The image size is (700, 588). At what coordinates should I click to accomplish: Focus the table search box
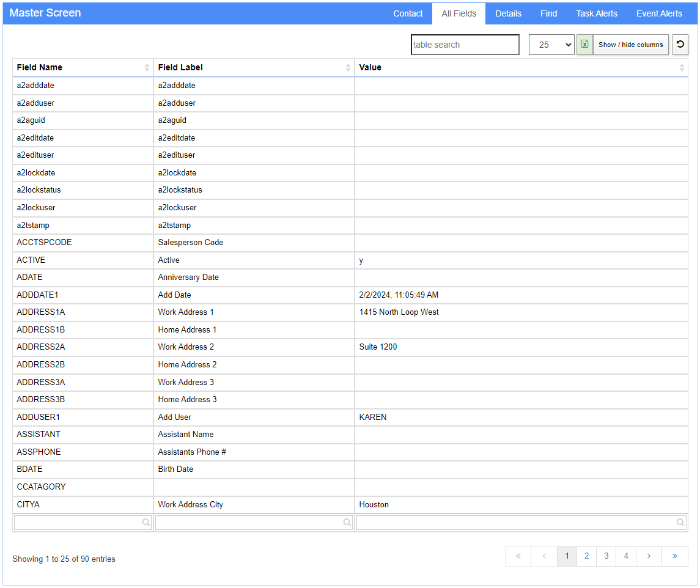[x=465, y=45]
